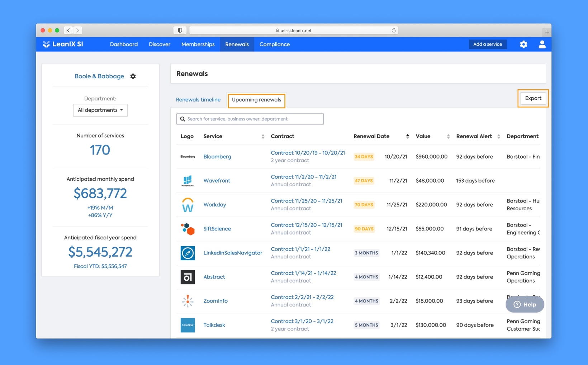The image size is (588, 365).
Task: Click the search magnifier icon
Action: tap(182, 119)
